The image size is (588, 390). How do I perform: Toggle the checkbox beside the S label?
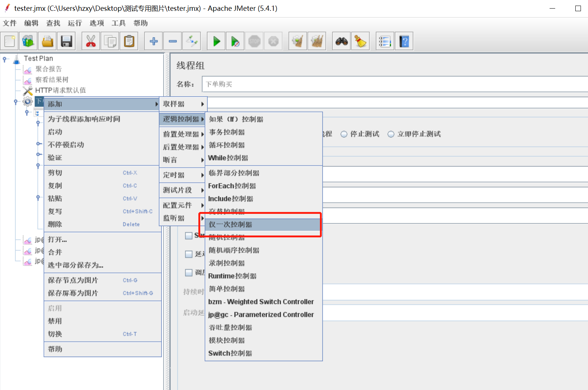click(x=189, y=235)
